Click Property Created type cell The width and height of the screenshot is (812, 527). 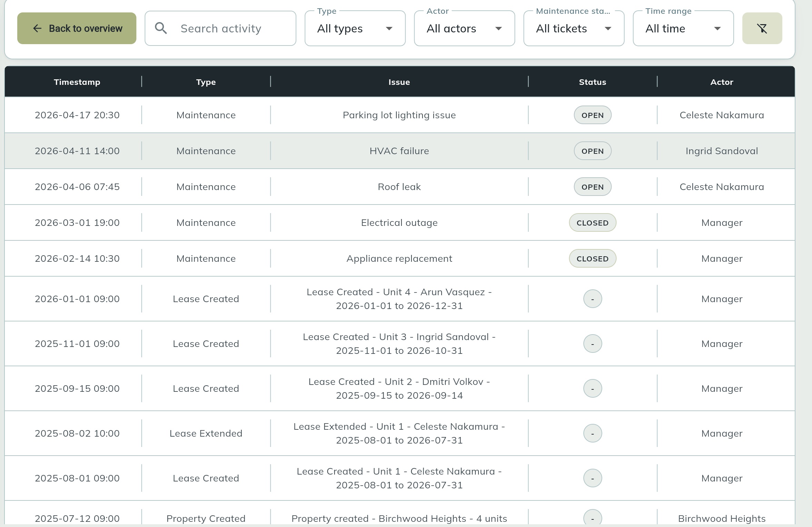tap(206, 518)
